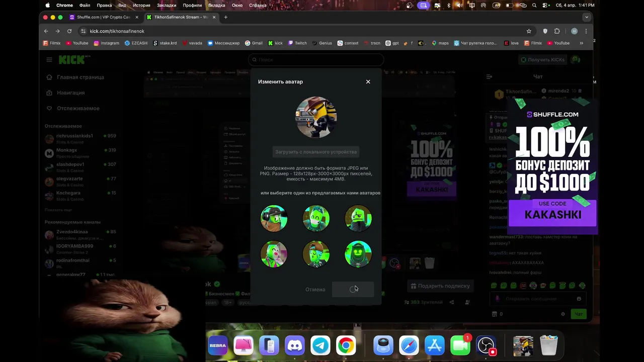644x362 pixels.
Task: Open Закладки menu in menu bar
Action: pos(166,5)
